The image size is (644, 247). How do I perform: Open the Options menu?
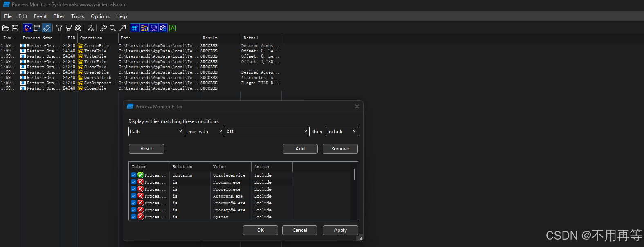[x=100, y=16]
